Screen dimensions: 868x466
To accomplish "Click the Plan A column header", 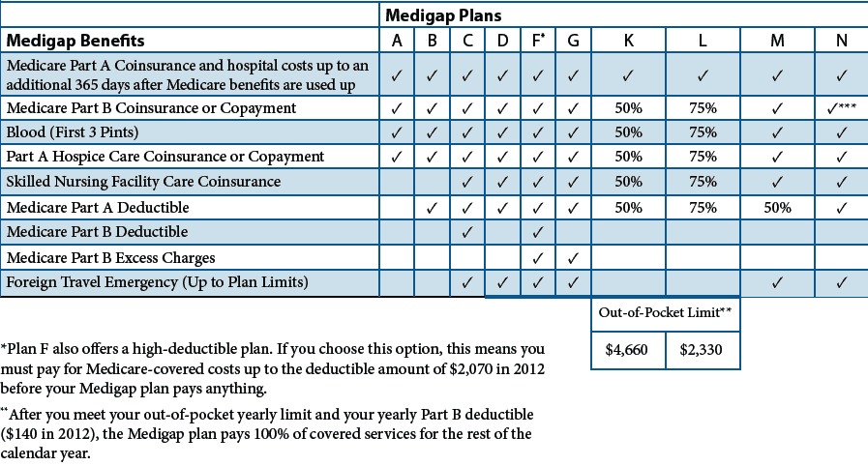I will coord(397,41).
